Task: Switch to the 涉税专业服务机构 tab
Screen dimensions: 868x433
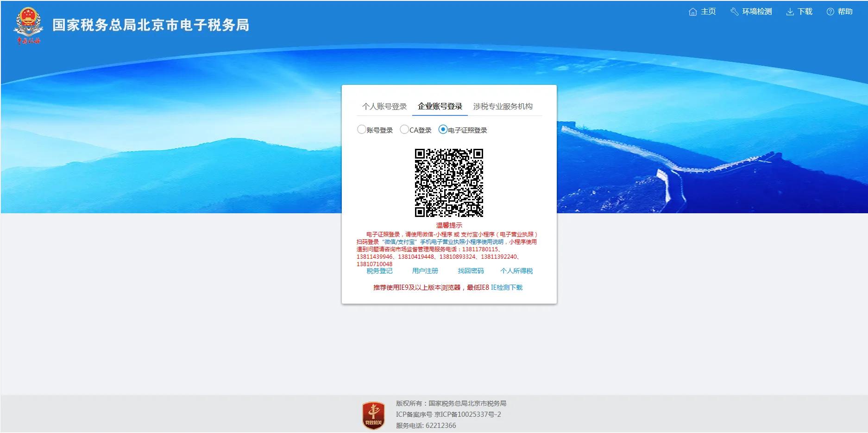Action: (x=504, y=106)
